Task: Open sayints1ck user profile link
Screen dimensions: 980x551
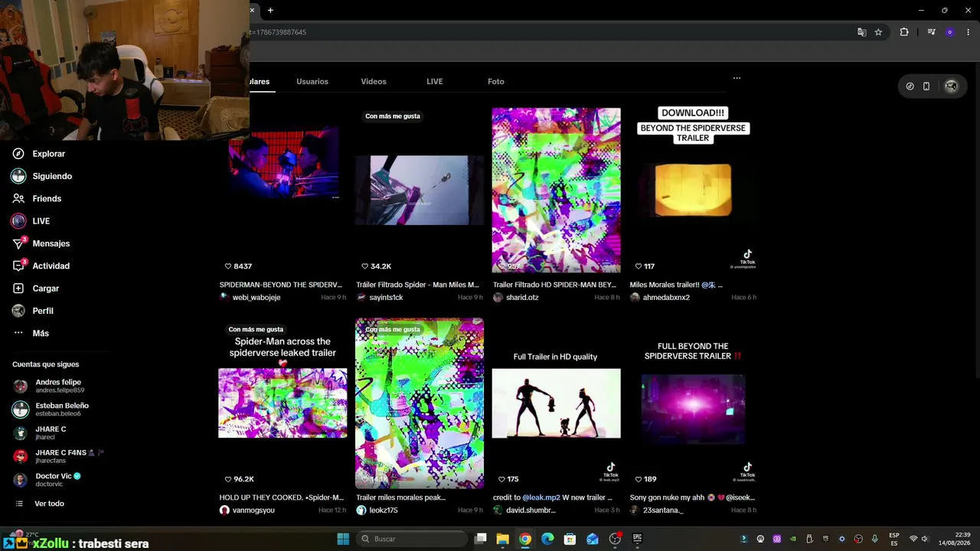Action: tap(386, 298)
